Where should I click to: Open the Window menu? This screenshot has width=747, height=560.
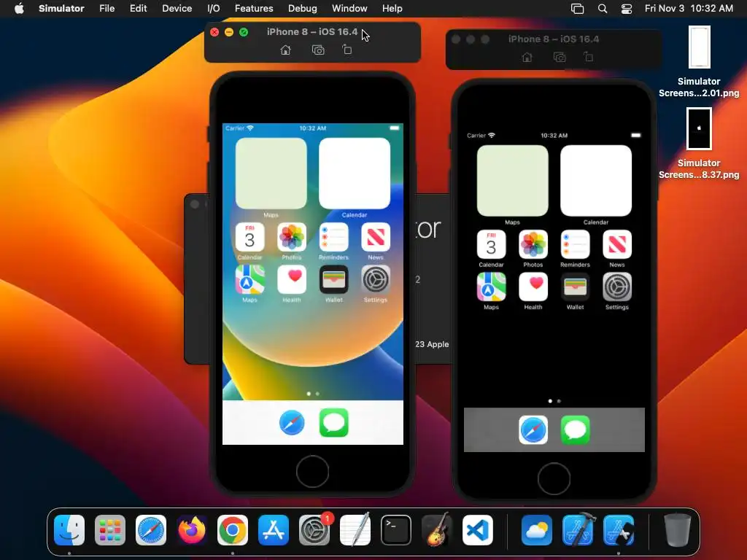click(x=349, y=9)
